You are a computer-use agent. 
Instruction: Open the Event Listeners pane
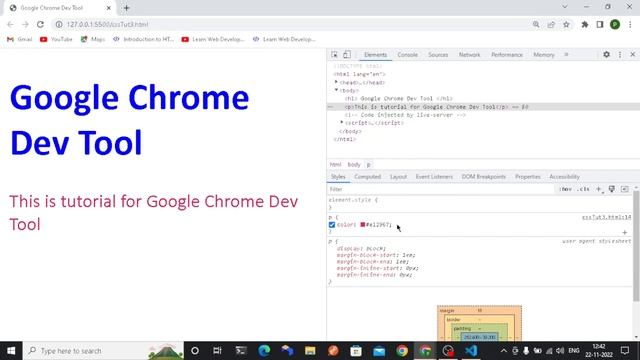(x=434, y=177)
